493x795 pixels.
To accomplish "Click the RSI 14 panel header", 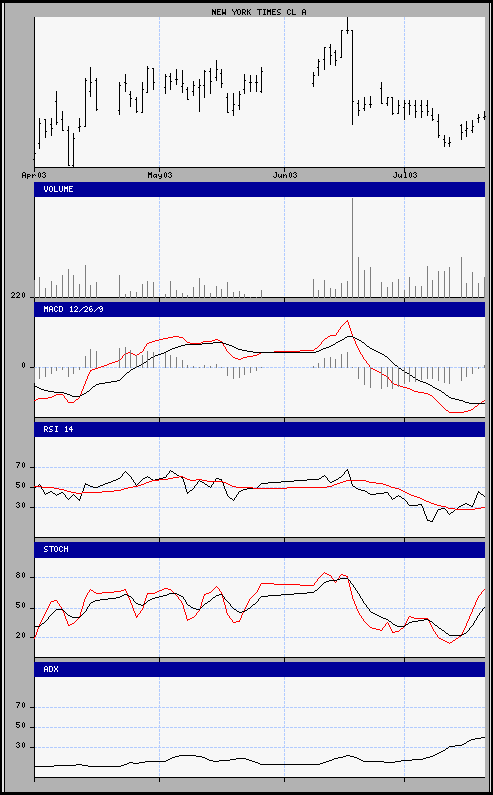I will coord(260,429).
